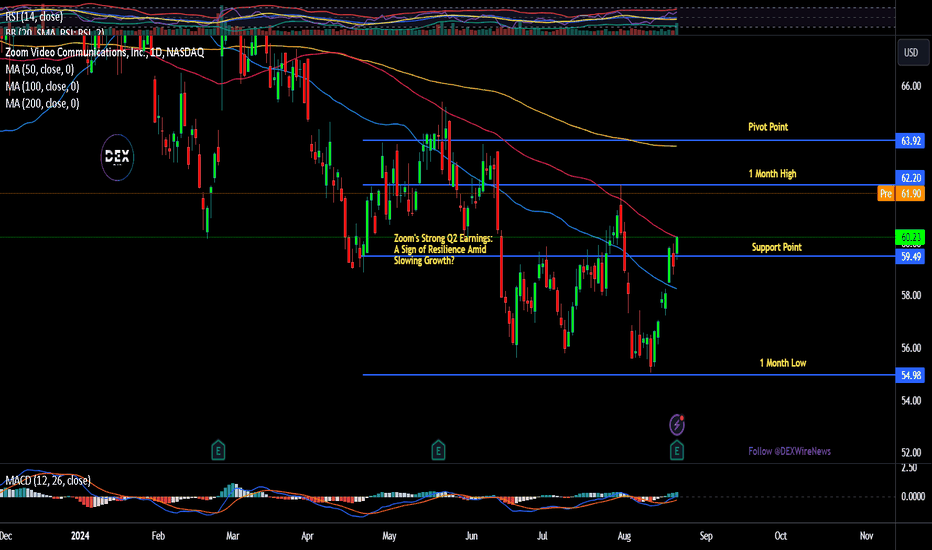Click the August earnings E marker
This screenshot has width=932, height=550.
pyautogui.click(x=676, y=450)
